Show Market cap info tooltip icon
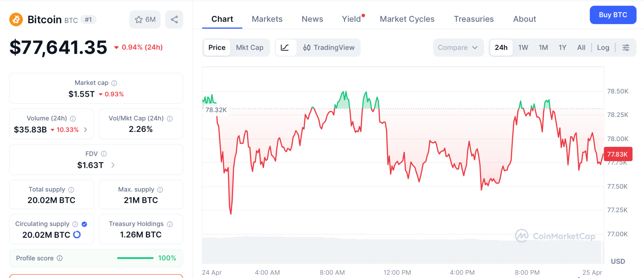644x278 pixels. point(114,83)
